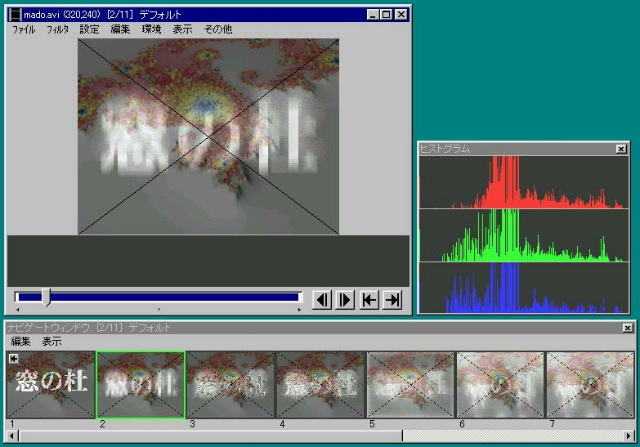This screenshot has width=640, height=447.
Task: Click the start marker icon on frame 1
Action: [13, 358]
